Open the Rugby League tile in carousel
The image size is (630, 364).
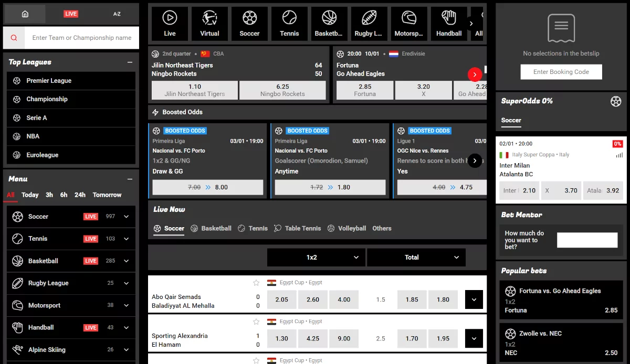pyautogui.click(x=369, y=24)
